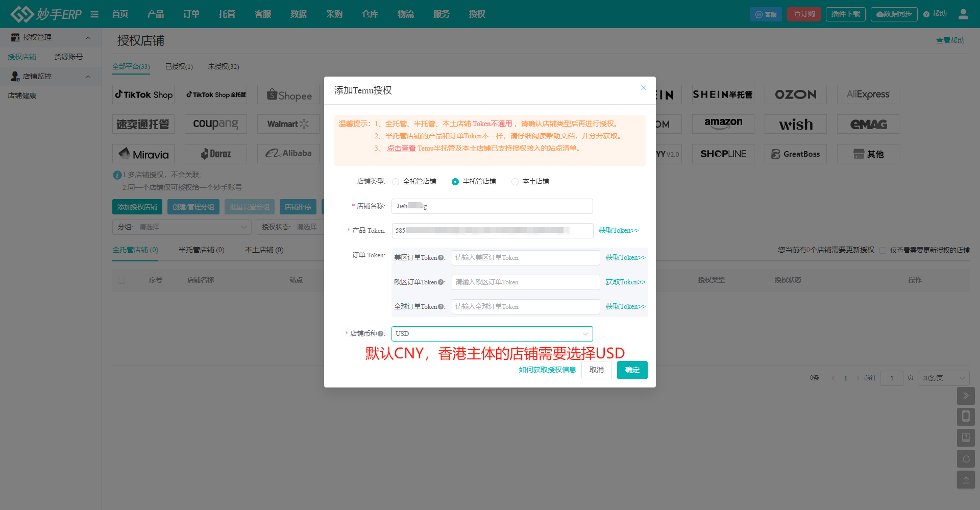Click the 创建/管理分组 button

[x=193, y=207]
